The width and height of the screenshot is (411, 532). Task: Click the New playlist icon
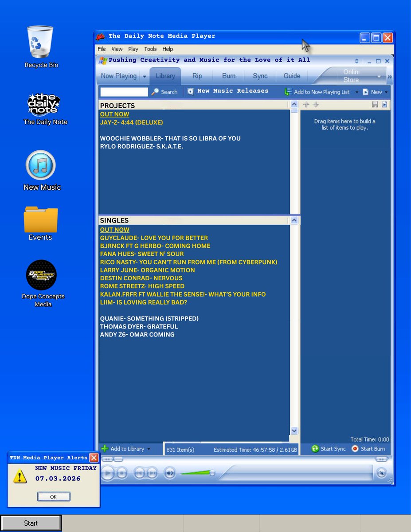click(366, 92)
